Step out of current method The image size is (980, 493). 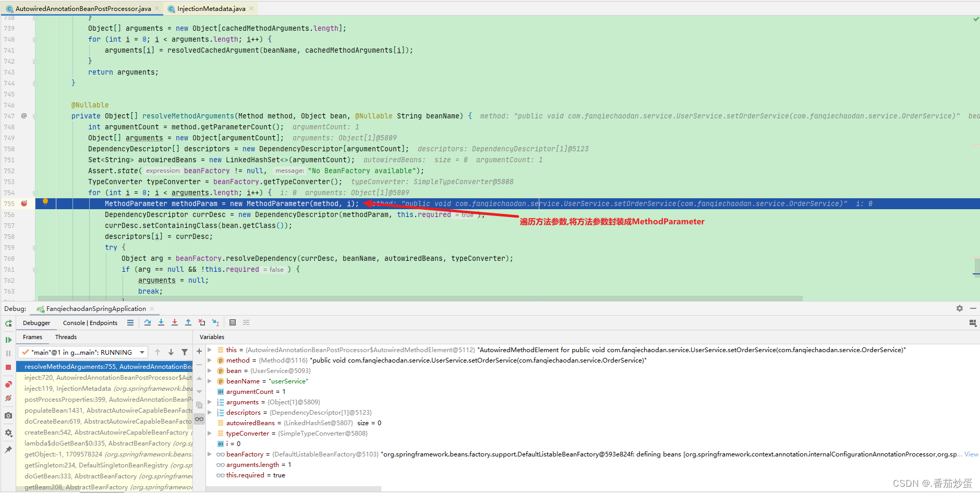pyautogui.click(x=188, y=323)
